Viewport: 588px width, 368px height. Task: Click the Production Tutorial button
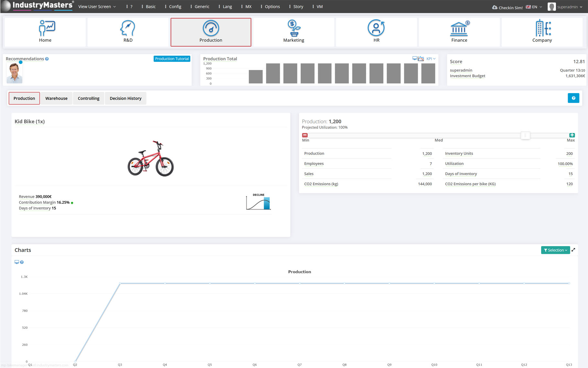click(x=172, y=59)
